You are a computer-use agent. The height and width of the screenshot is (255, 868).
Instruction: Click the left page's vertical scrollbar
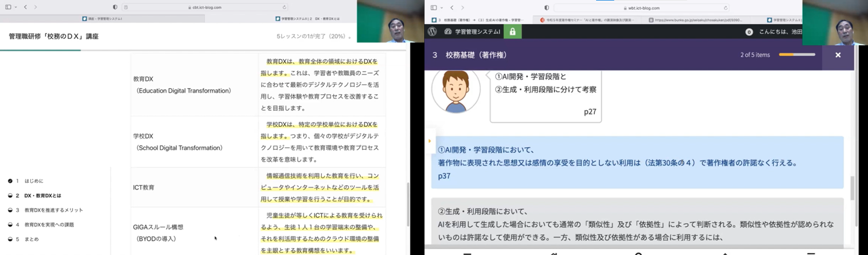[408, 204]
